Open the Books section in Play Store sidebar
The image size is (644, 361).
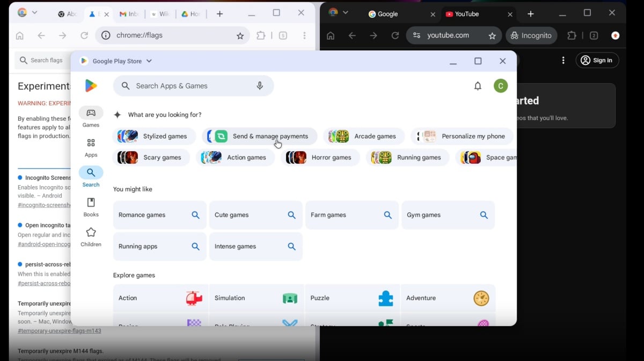(x=91, y=207)
